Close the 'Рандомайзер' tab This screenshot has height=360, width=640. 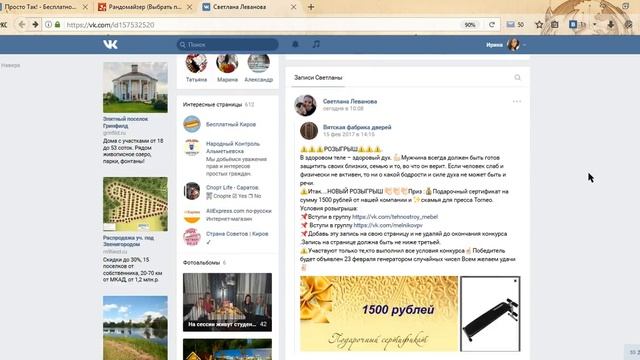[189, 7]
